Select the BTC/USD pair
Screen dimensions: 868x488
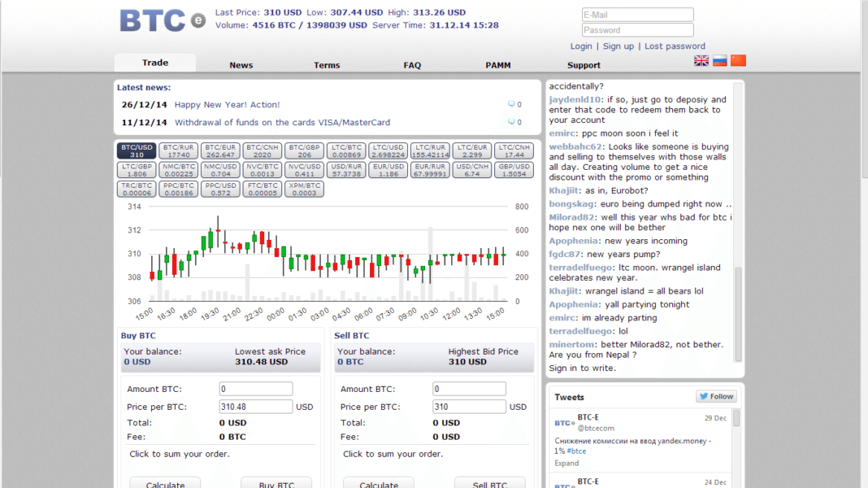[x=137, y=150]
